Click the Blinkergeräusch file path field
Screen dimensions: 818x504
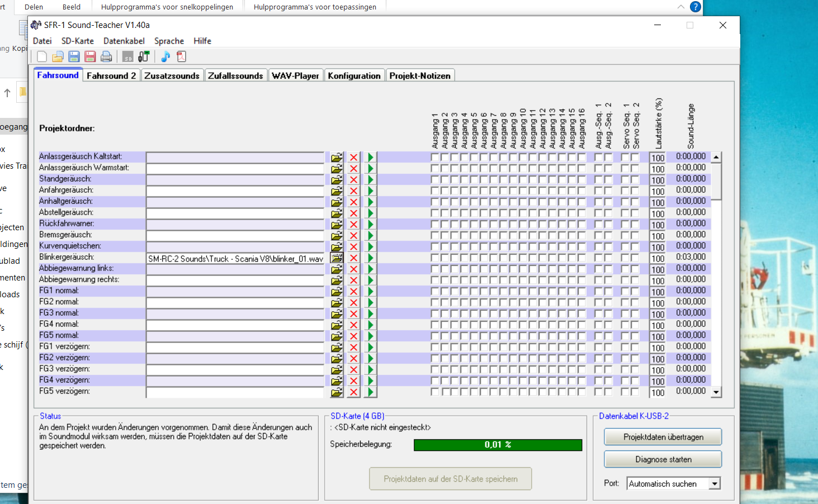[x=235, y=259]
